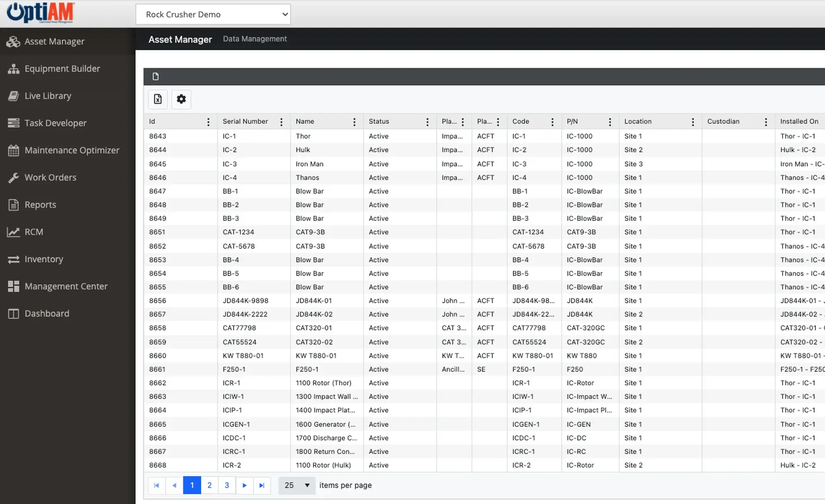Image resolution: width=825 pixels, height=504 pixels.
Task: Open Task Developer from the sidebar
Action: 68,123
